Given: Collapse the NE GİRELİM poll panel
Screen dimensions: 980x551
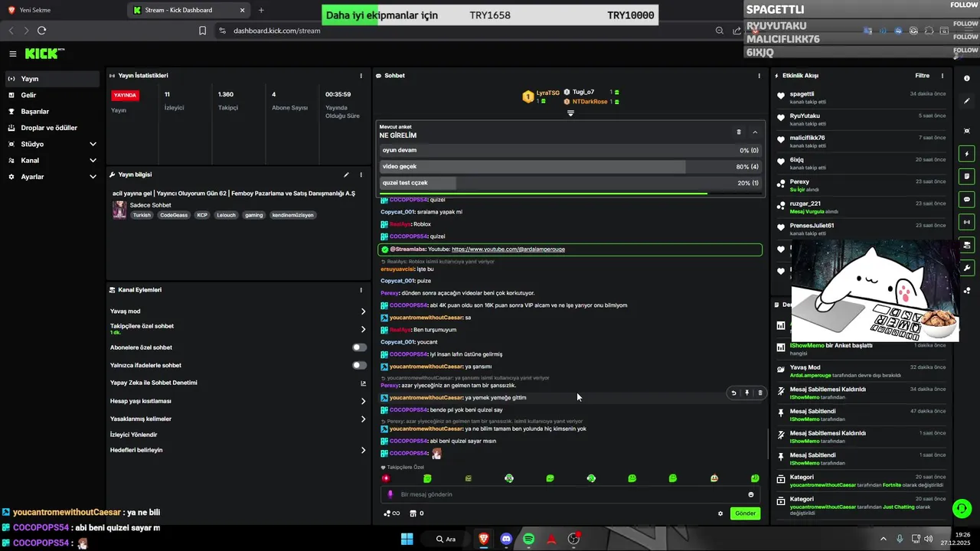Looking at the screenshot, I should [755, 132].
